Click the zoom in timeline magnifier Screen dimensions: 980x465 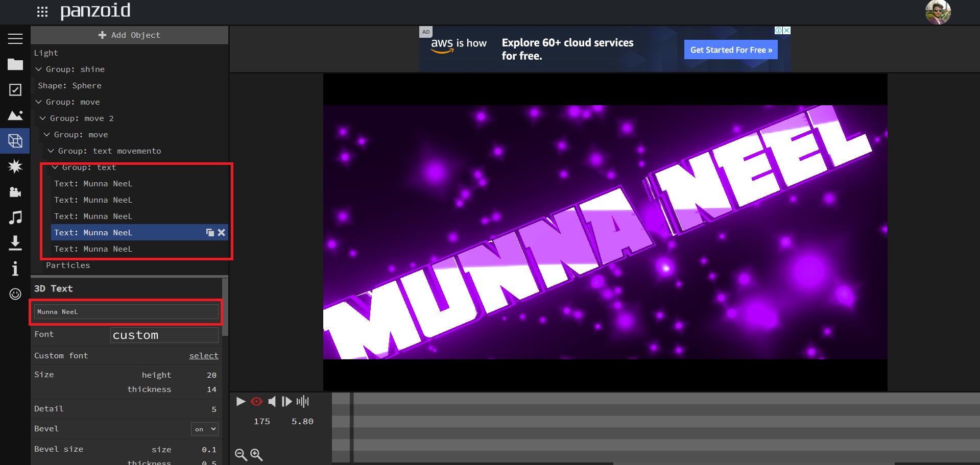pos(256,454)
